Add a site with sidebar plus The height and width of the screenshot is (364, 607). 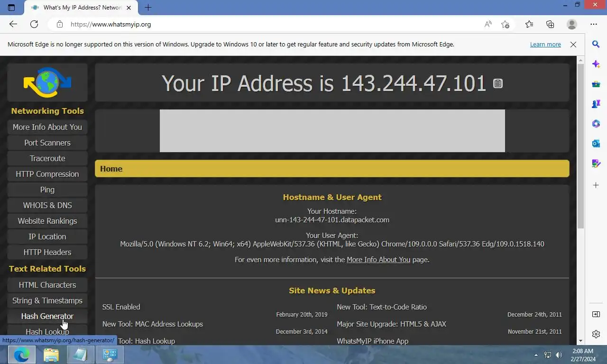point(596,185)
